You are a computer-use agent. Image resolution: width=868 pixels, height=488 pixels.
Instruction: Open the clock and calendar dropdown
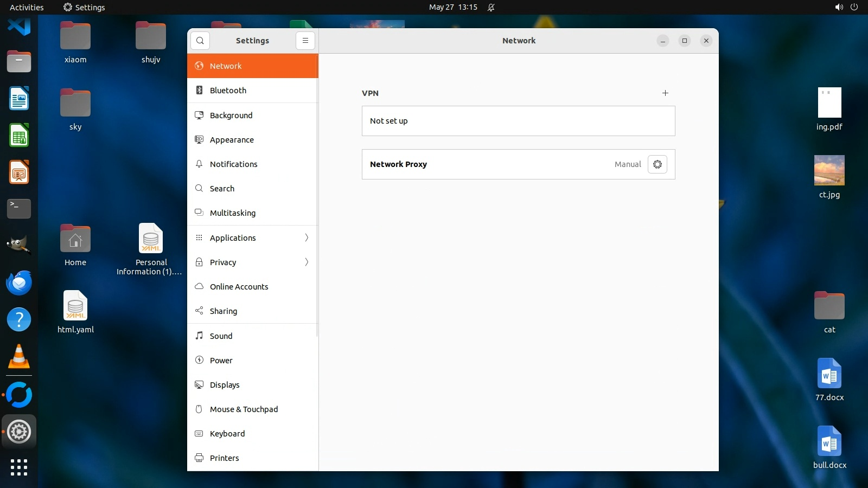(x=453, y=7)
